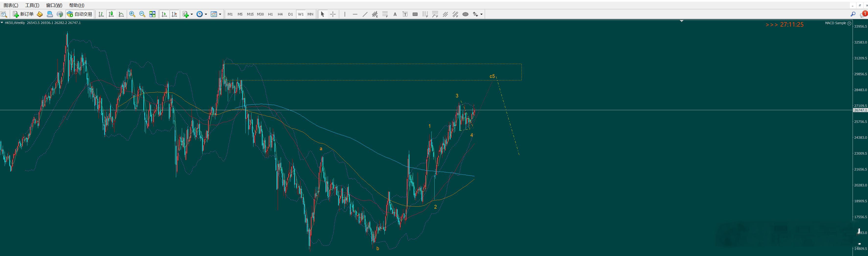Open the virtual hosting cloud icon
The height and width of the screenshot is (256, 868).
(x=50, y=14)
